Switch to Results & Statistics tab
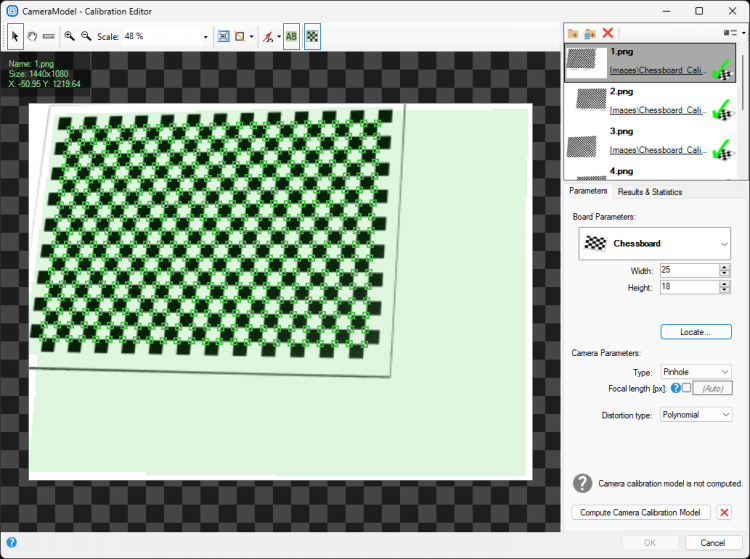Screen dimensions: 750x559 point(649,191)
